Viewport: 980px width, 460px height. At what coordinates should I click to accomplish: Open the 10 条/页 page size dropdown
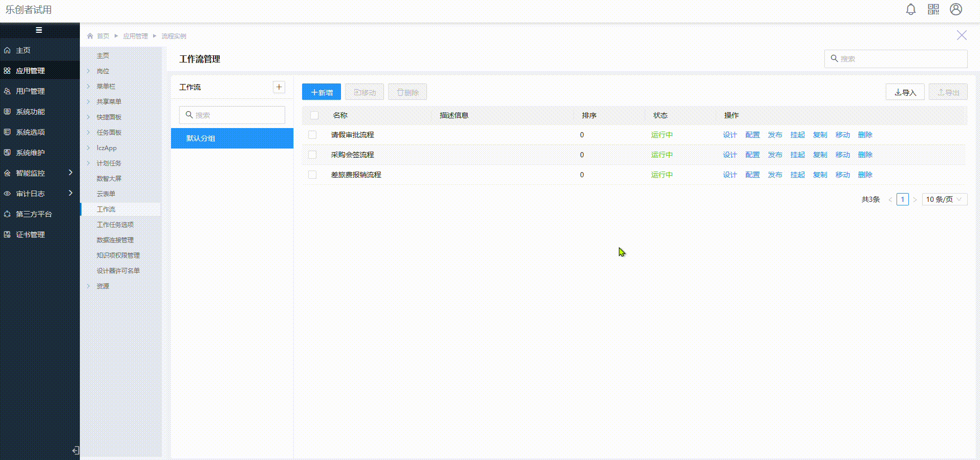point(944,199)
